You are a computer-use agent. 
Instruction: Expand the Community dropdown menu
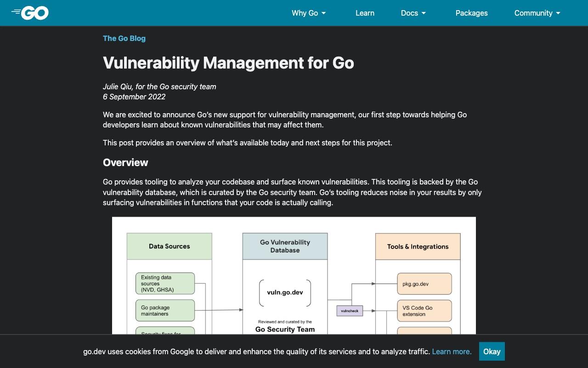pos(537,13)
